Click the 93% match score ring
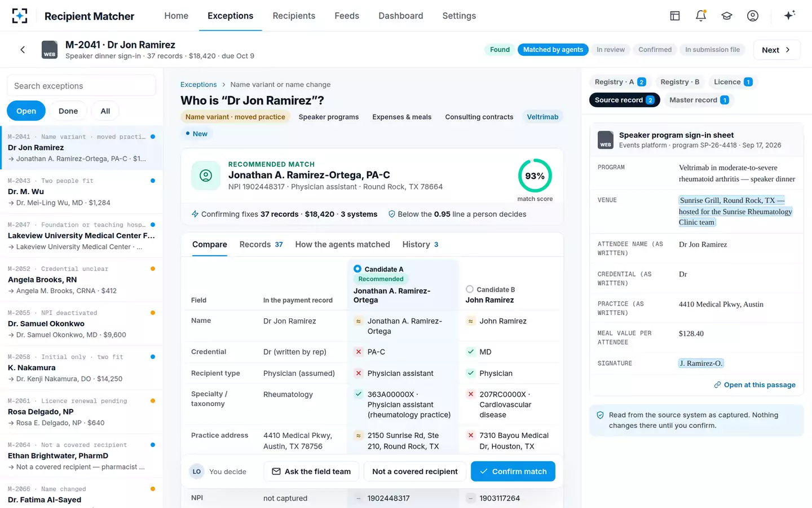The image size is (812, 508). click(535, 176)
